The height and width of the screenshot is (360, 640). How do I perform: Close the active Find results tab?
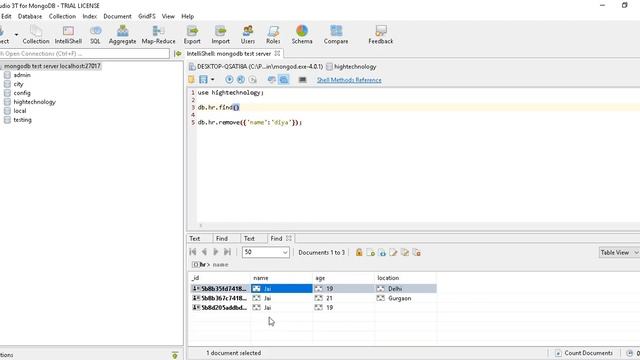[x=289, y=238]
